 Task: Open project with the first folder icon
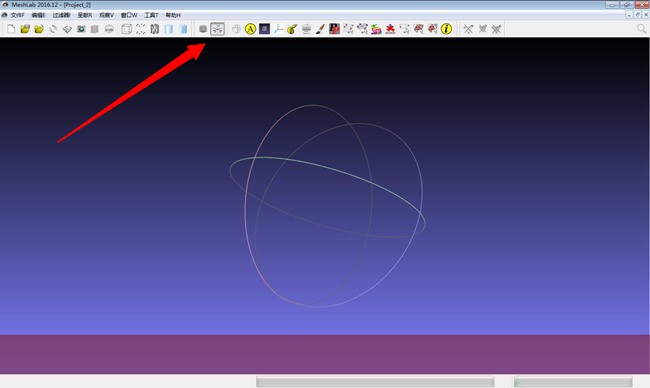(25, 29)
